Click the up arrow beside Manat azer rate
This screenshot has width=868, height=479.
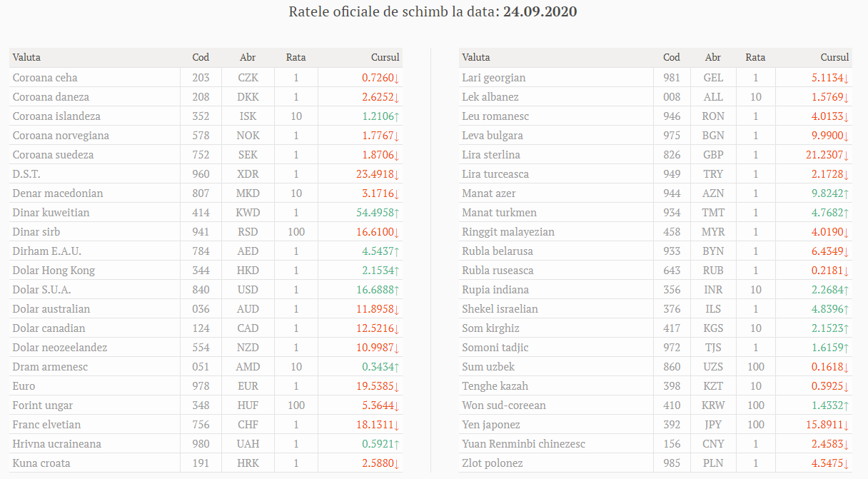(x=847, y=193)
